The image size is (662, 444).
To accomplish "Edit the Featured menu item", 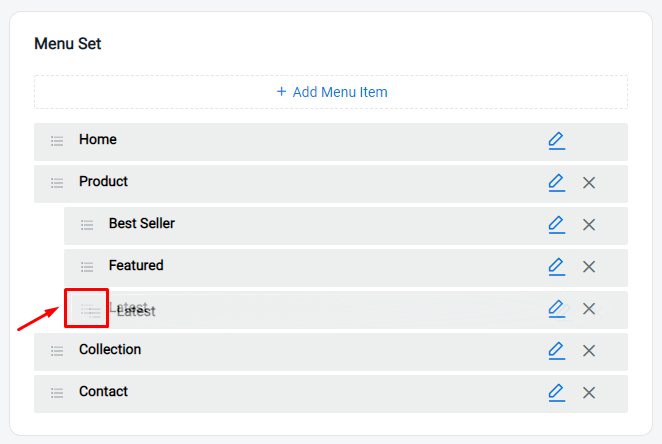I will point(556,267).
